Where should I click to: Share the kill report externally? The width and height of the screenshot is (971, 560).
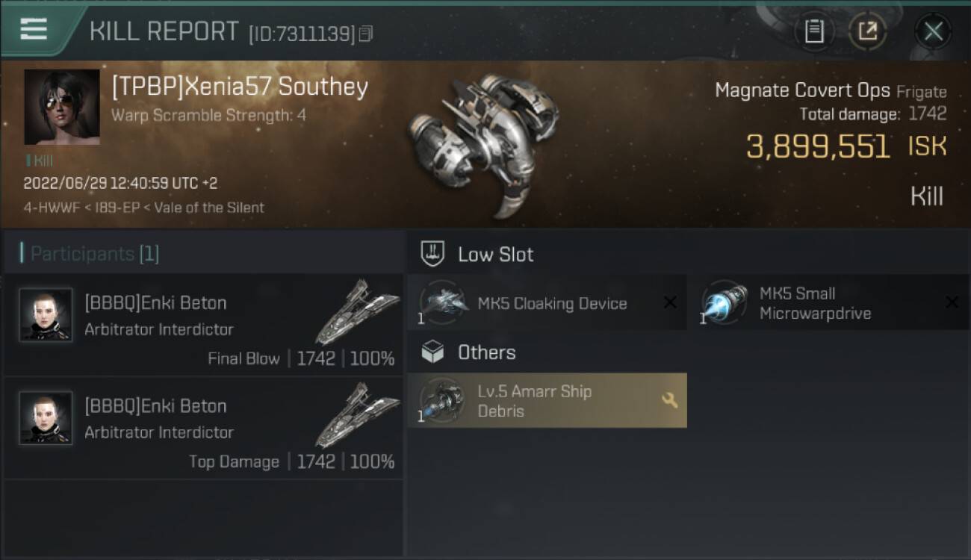coord(867,31)
